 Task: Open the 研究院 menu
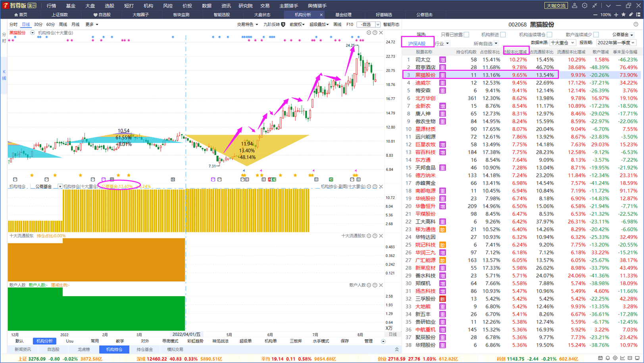coord(245,6)
